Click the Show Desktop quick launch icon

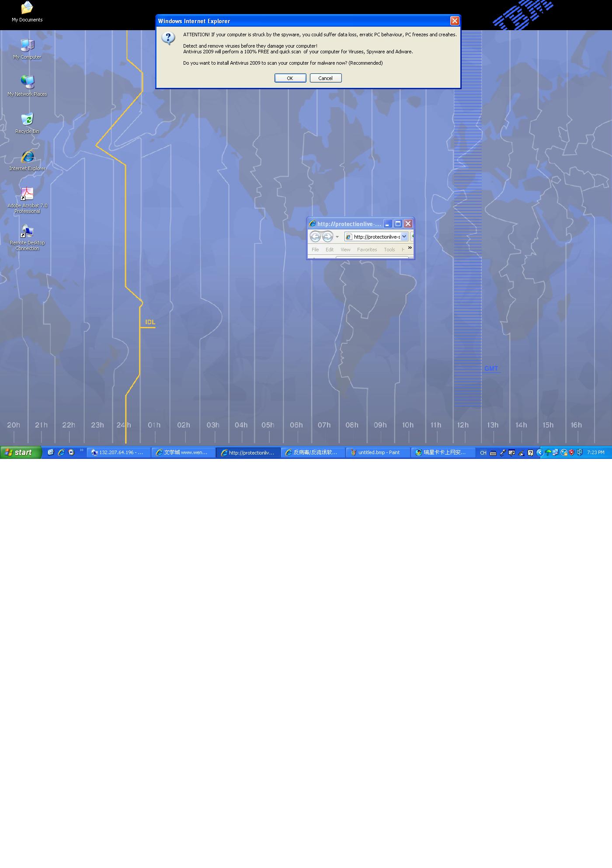51,452
